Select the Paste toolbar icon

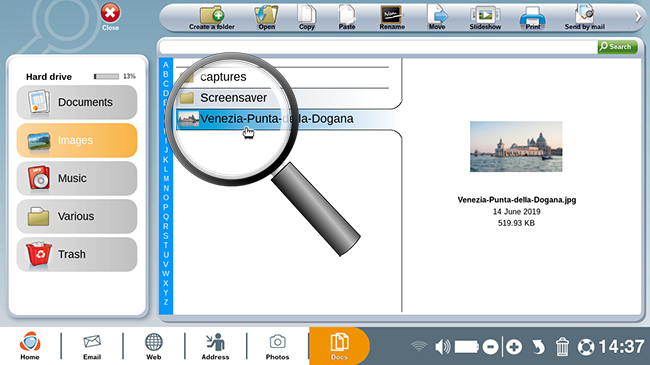click(x=347, y=18)
